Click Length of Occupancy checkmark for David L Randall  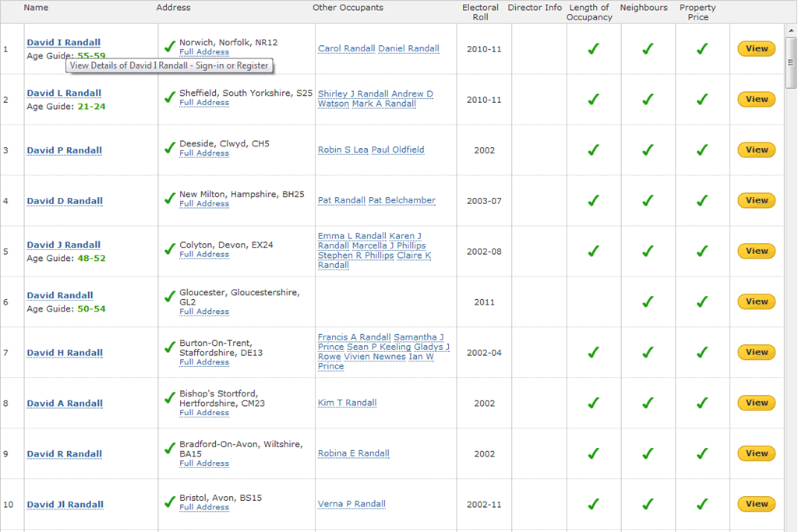593,99
